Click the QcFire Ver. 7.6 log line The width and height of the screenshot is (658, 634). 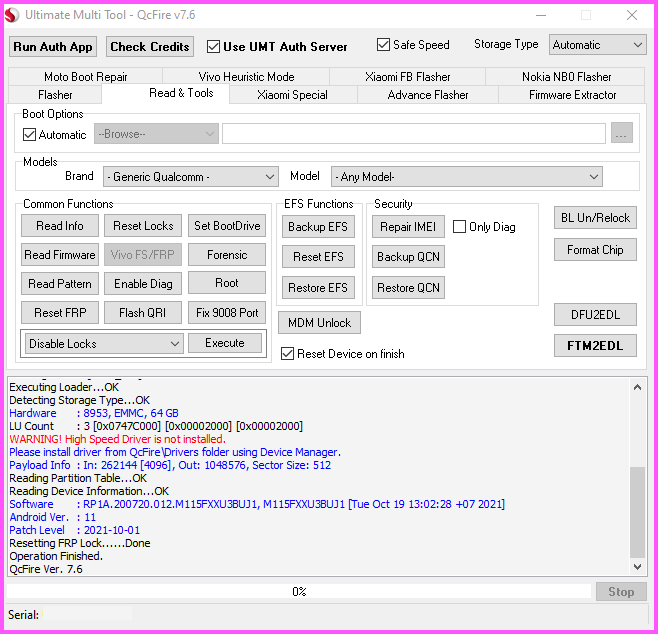click(46, 569)
